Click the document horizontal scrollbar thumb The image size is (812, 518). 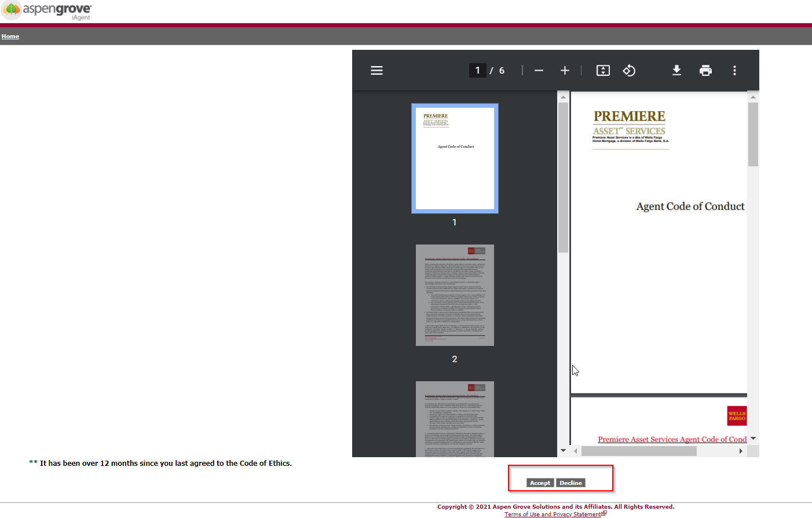click(639, 451)
